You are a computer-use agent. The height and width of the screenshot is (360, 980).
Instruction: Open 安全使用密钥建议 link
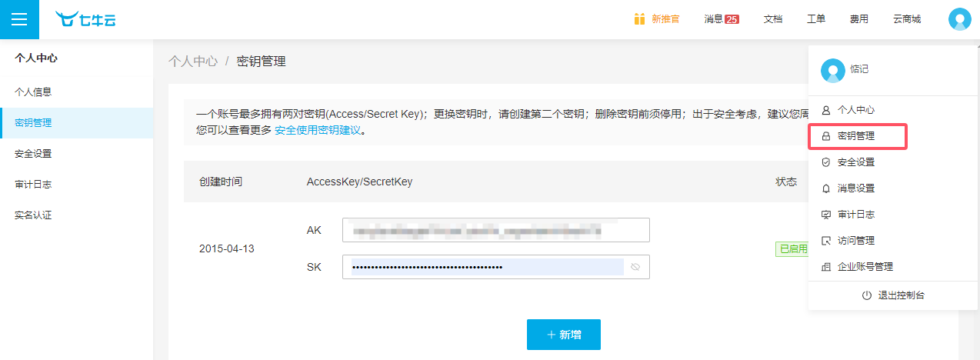click(x=318, y=130)
